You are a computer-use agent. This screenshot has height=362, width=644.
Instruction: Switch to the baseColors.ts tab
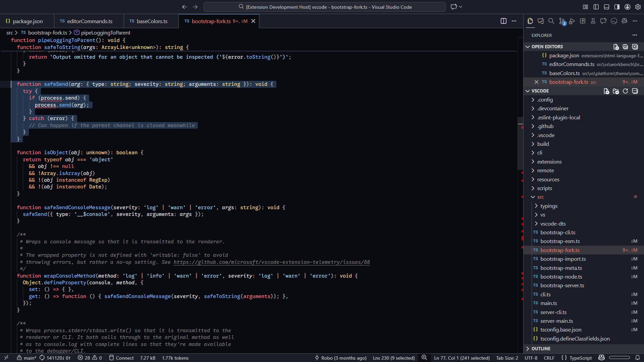click(152, 21)
